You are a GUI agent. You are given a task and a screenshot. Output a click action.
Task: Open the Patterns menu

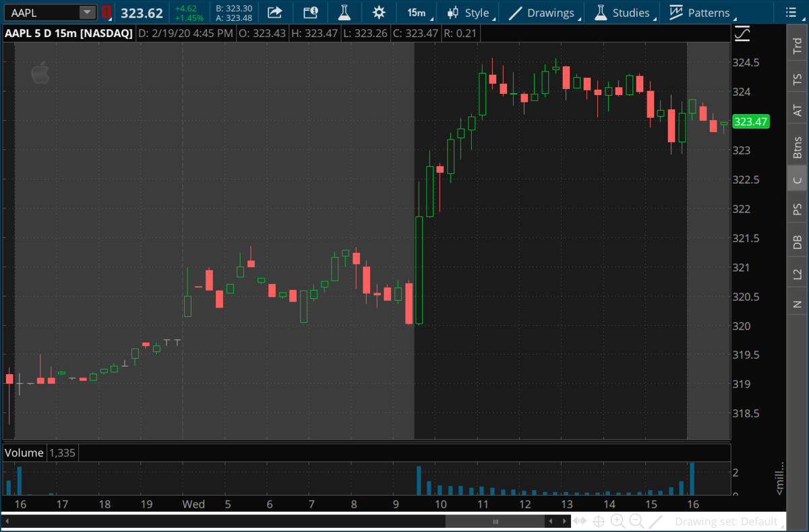pyautogui.click(x=702, y=13)
